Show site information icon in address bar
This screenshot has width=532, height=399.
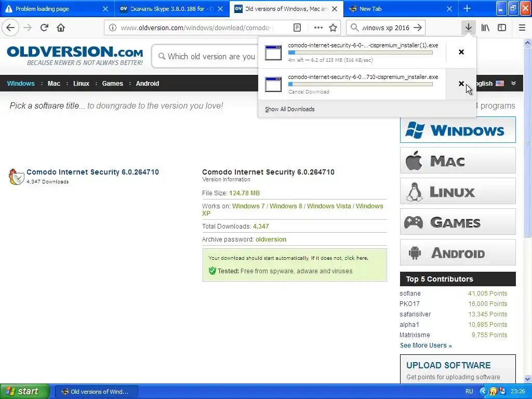(112, 28)
